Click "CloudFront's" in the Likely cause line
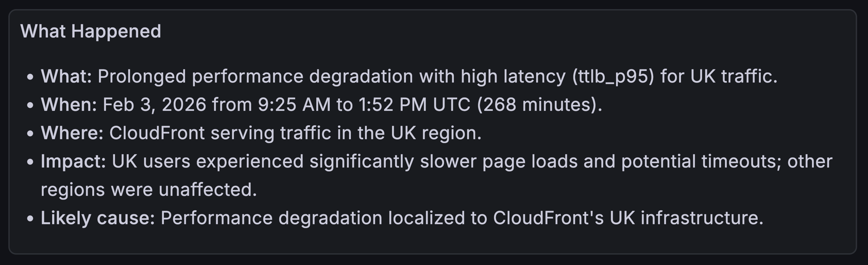 [548, 218]
